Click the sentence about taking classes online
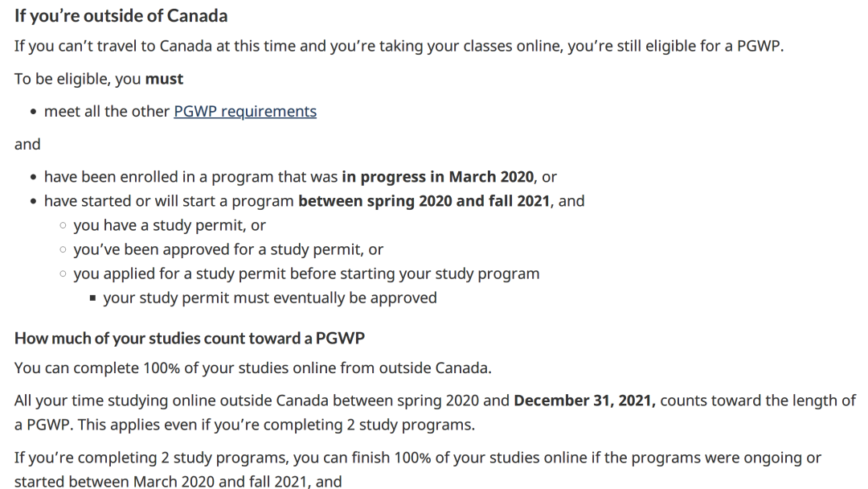Viewport: 868px width, 489px height. (399, 46)
